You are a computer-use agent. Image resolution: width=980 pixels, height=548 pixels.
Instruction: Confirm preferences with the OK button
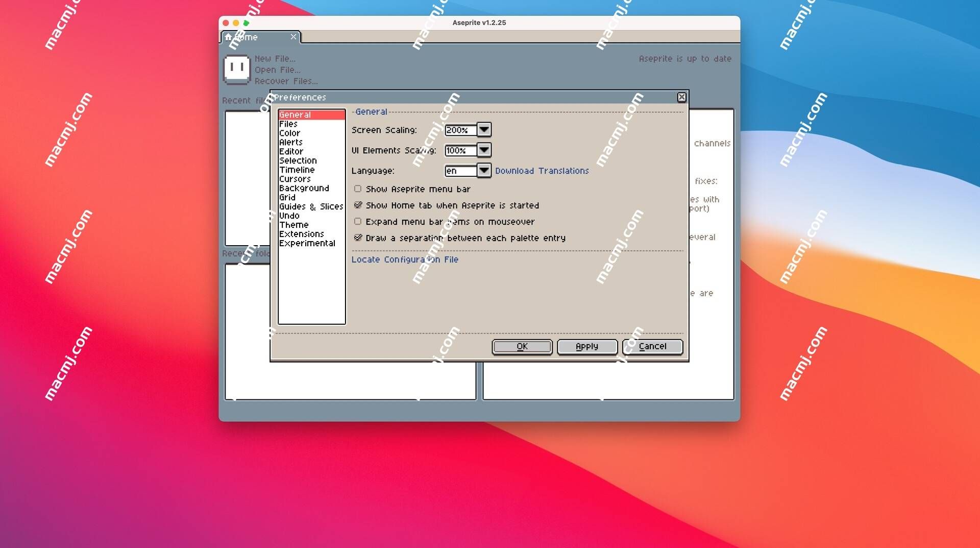522,346
